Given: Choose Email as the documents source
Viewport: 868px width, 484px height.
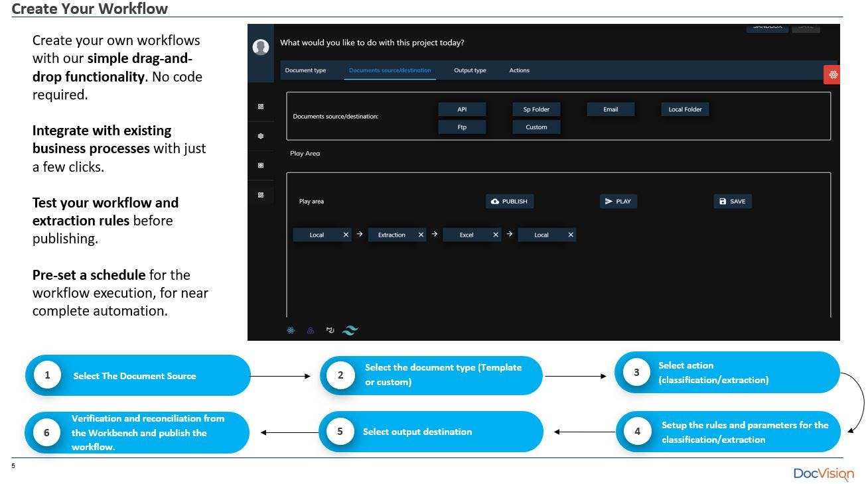Looking at the screenshot, I should point(610,109).
